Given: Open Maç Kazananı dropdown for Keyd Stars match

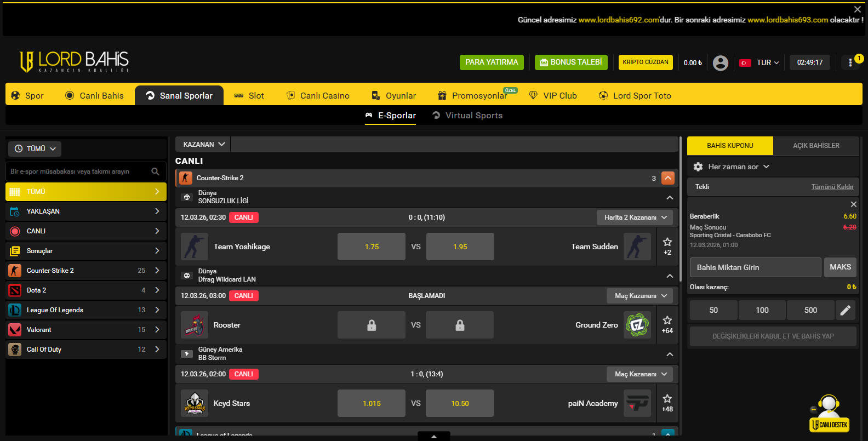Looking at the screenshot, I should pos(640,374).
